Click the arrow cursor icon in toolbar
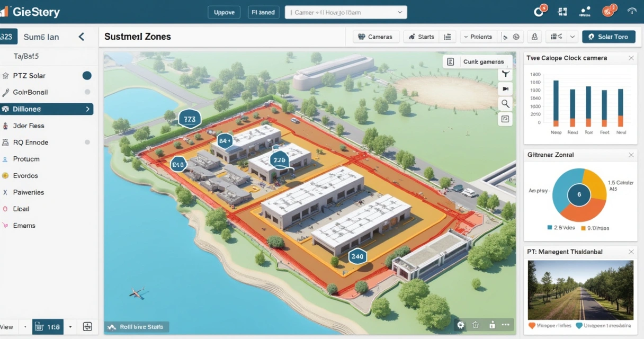The image size is (644, 339). pyautogui.click(x=505, y=37)
